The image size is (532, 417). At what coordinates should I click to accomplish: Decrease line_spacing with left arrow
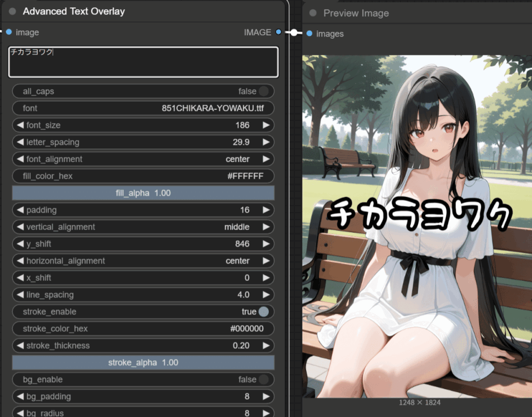(x=20, y=295)
